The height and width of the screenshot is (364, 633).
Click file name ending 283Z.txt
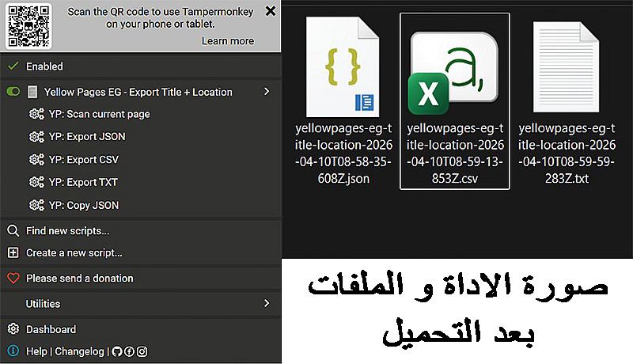pos(567,154)
